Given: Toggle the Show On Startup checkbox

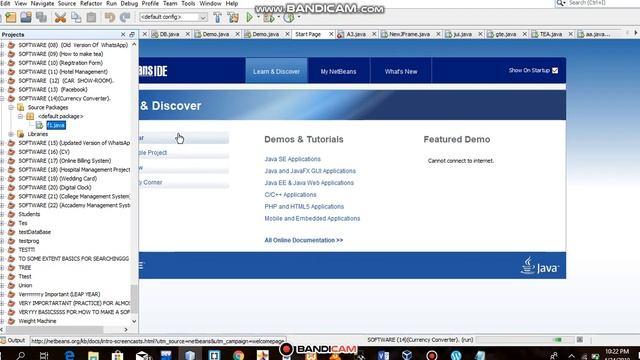Looking at the screenshot, I should click(x=555, y=71).
